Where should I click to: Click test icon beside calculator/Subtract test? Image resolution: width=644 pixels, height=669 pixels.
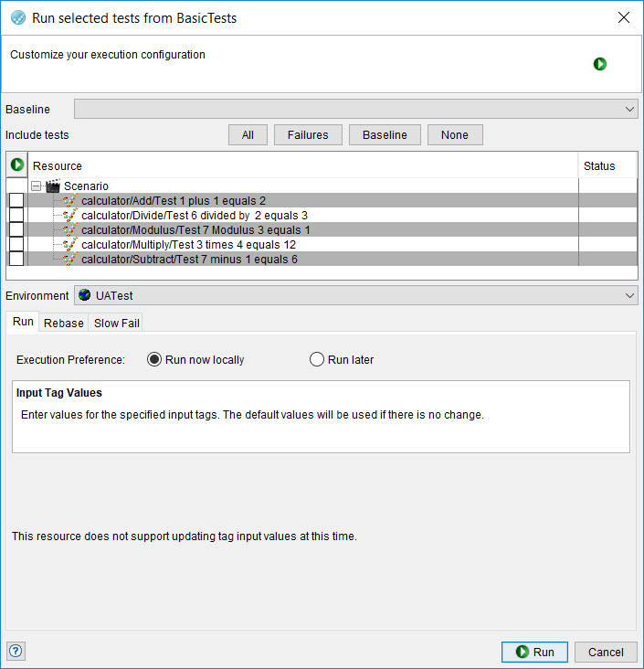(70, 259)
